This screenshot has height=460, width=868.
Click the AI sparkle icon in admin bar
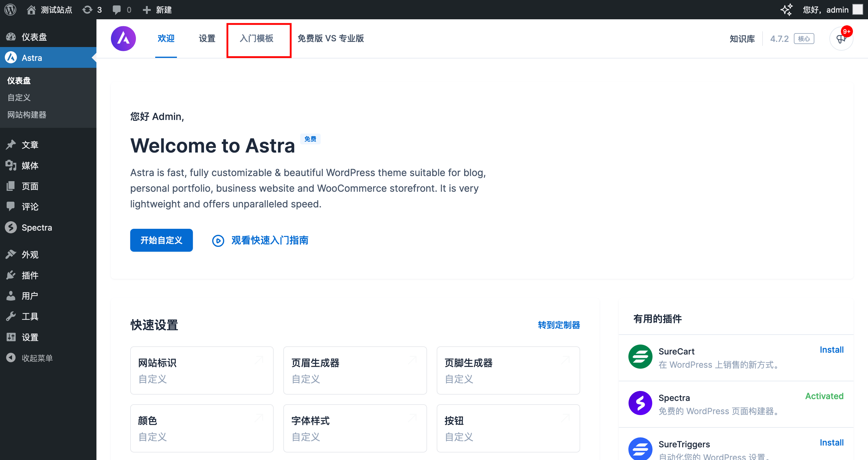coord(786,9)
